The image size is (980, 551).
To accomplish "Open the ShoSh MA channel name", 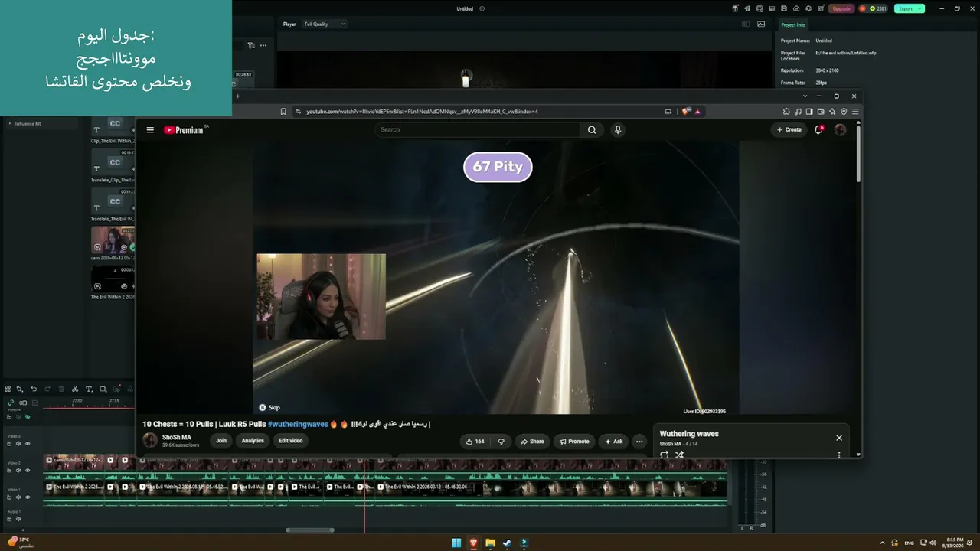I will [x=177, y=437].
